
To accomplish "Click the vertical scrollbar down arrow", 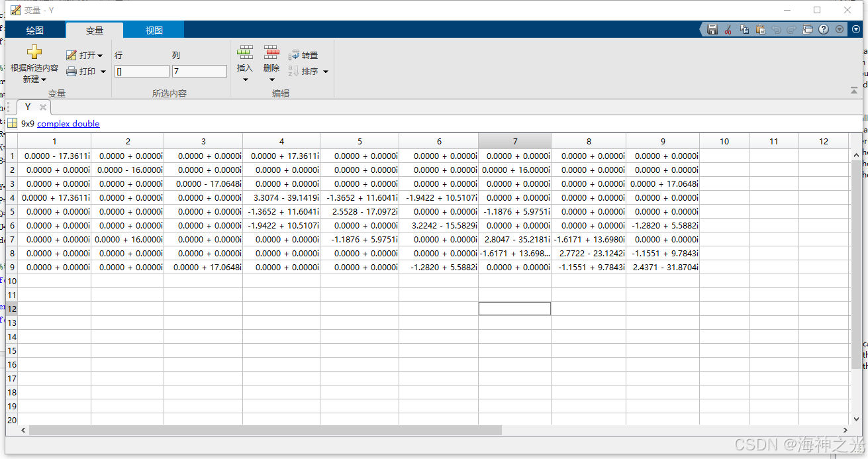I will [856, 419].
